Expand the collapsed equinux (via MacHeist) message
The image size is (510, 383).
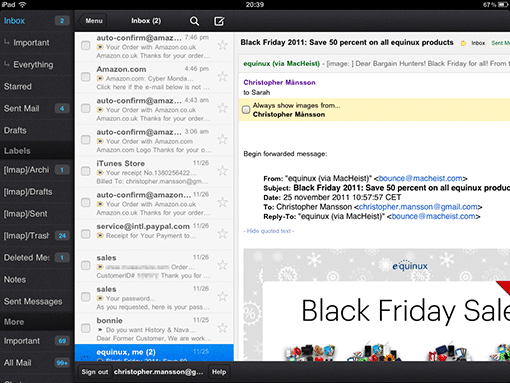pyautogui.click(x=374, y=64)
